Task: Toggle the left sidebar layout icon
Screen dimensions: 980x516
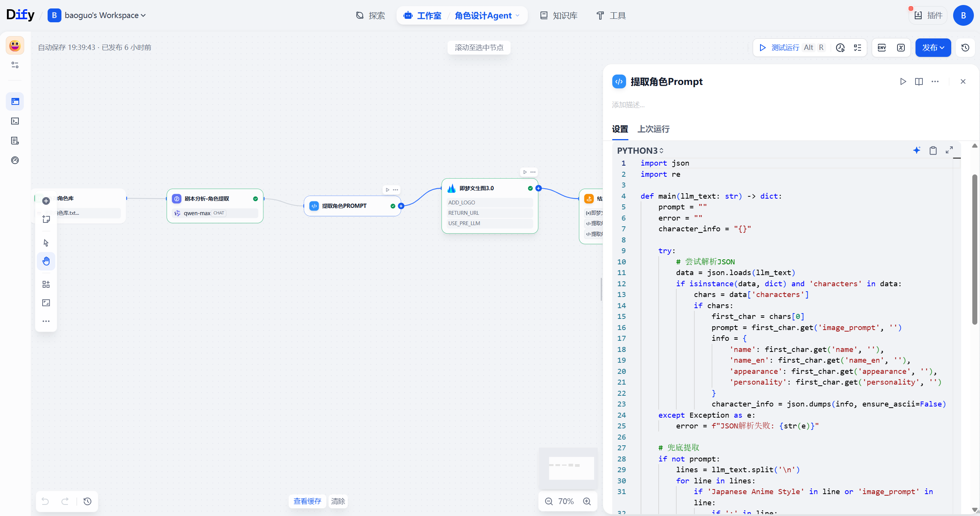Action: click(15, 65)
